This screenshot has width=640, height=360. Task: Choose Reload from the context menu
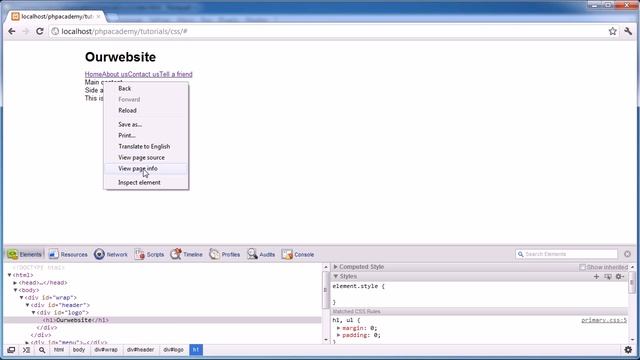(146, 111)
